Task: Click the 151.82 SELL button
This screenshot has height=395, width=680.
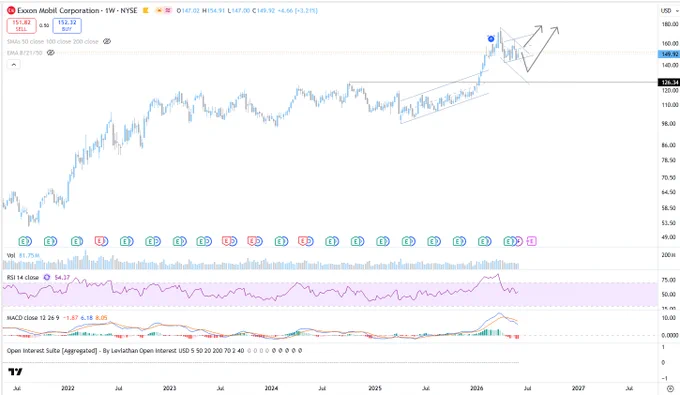Action: [21, 26]
